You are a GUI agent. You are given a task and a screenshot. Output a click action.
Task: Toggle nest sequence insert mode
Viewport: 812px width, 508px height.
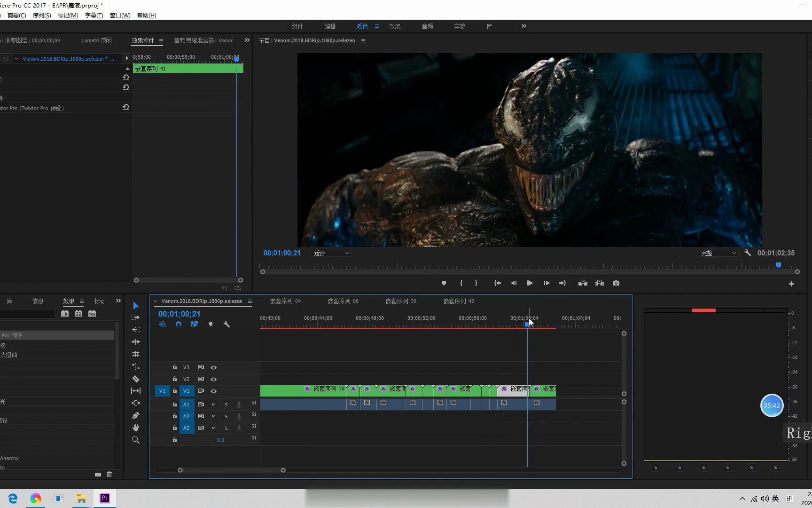[x=163, y=325]
